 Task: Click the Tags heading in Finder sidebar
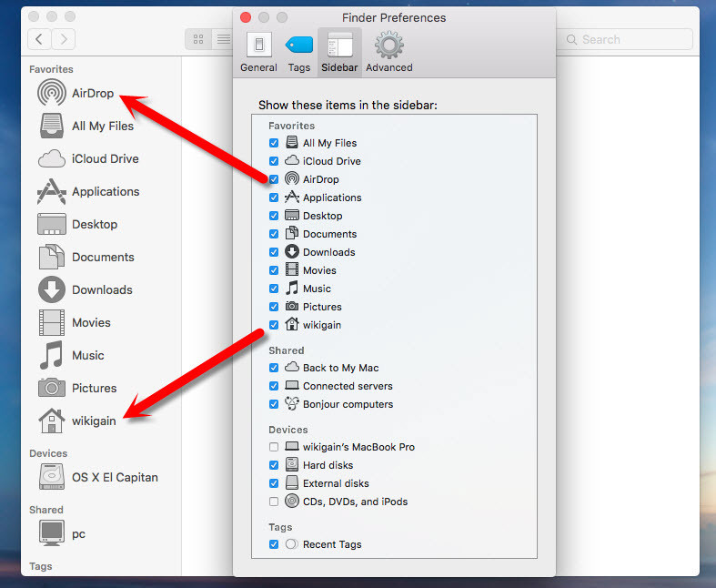pyautogui.click(x=41, y=566)
